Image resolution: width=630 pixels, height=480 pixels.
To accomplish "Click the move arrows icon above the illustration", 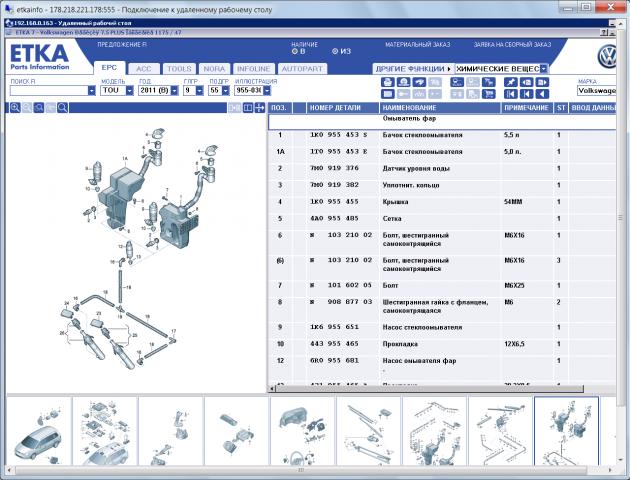I will click(x=260, y=108).
